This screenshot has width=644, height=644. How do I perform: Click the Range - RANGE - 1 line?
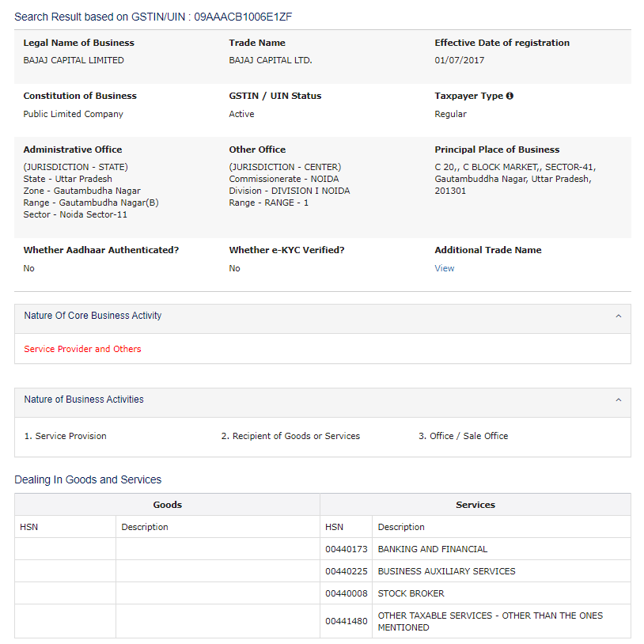269,203
